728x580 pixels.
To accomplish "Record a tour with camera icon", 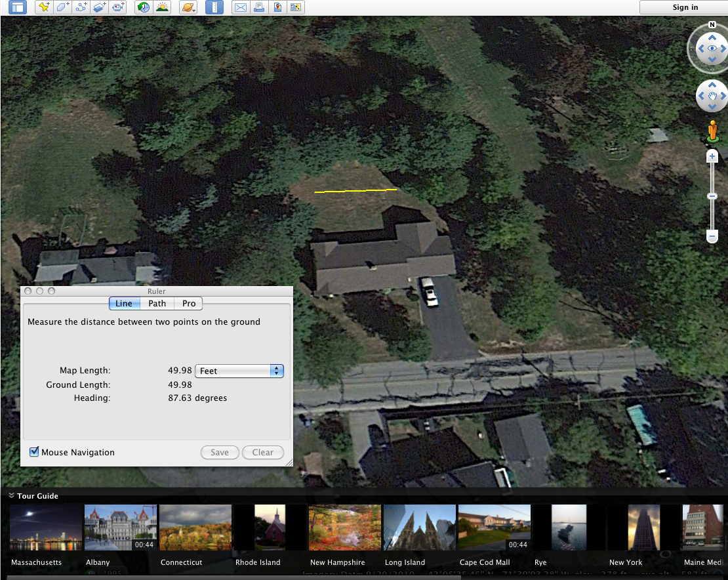I will pyautogui.click(x=118, y=7).
